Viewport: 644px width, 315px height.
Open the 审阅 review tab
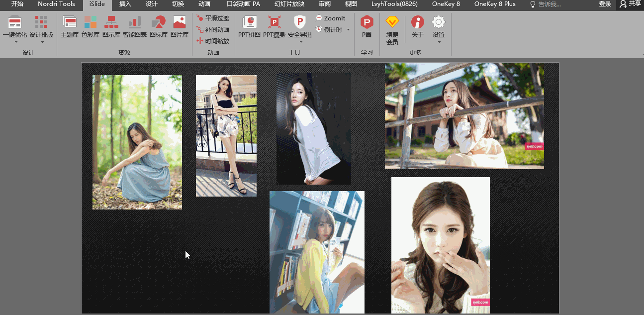coord(325,4)
